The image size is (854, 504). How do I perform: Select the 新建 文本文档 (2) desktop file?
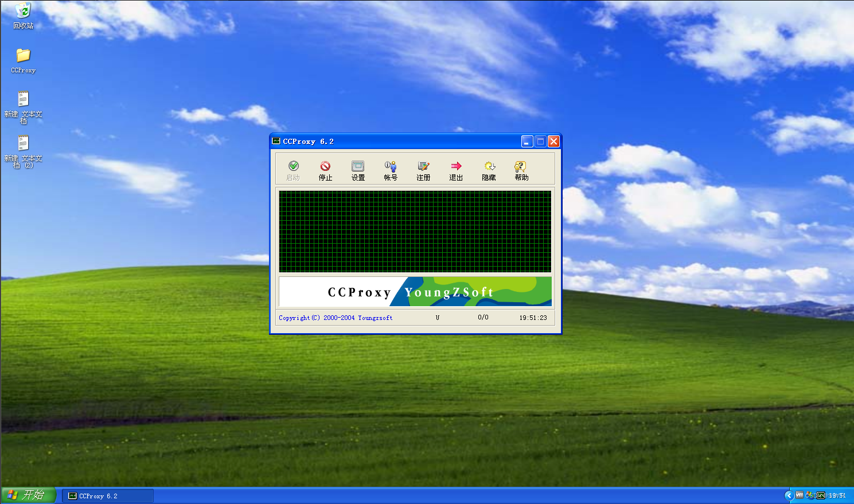23,151
